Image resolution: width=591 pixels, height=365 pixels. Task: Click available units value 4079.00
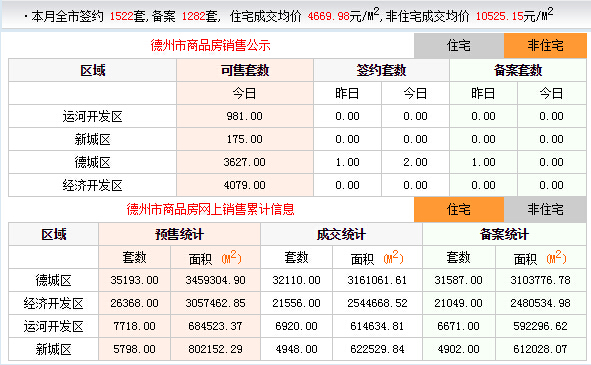pyautogui.click(x=245, y=185)
